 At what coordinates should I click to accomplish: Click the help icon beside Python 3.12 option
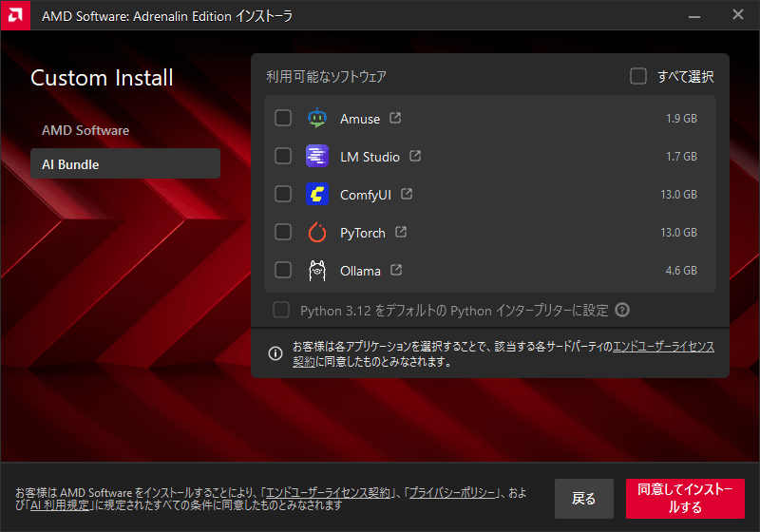[x=622, y=310]
